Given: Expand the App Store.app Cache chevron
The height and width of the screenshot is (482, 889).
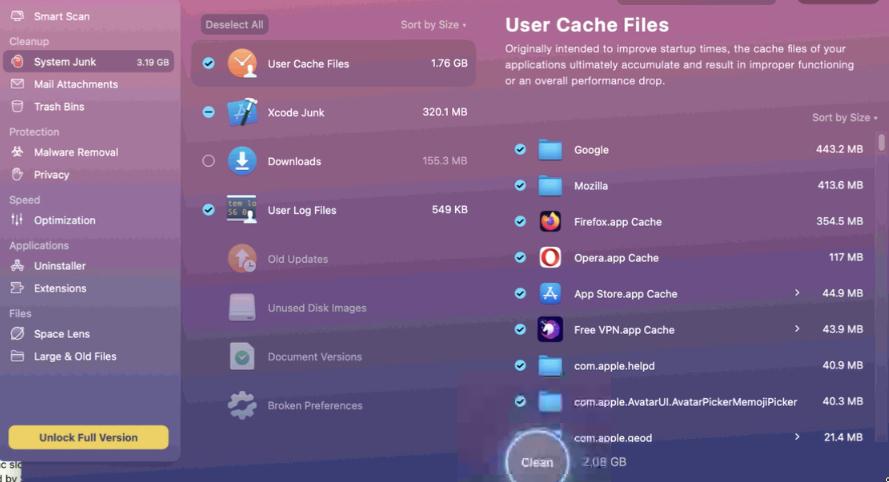Looking at the screenshot, I should click(x=797, y=293).
